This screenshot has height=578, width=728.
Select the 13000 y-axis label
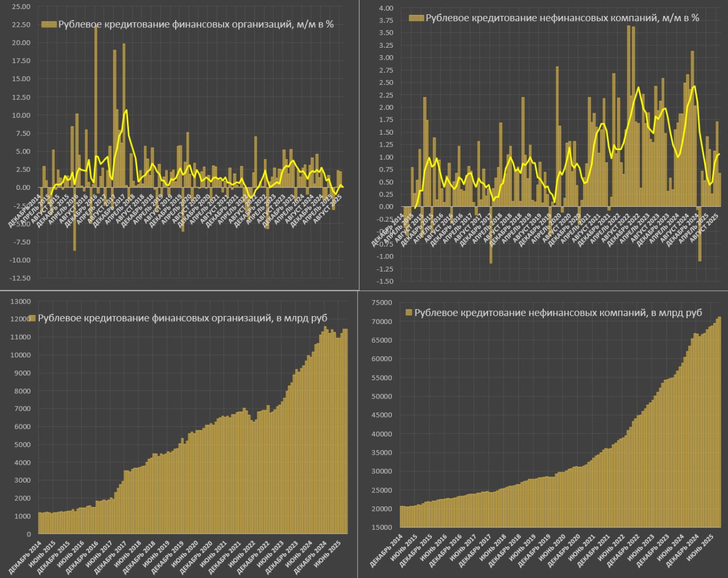point(20,301)
